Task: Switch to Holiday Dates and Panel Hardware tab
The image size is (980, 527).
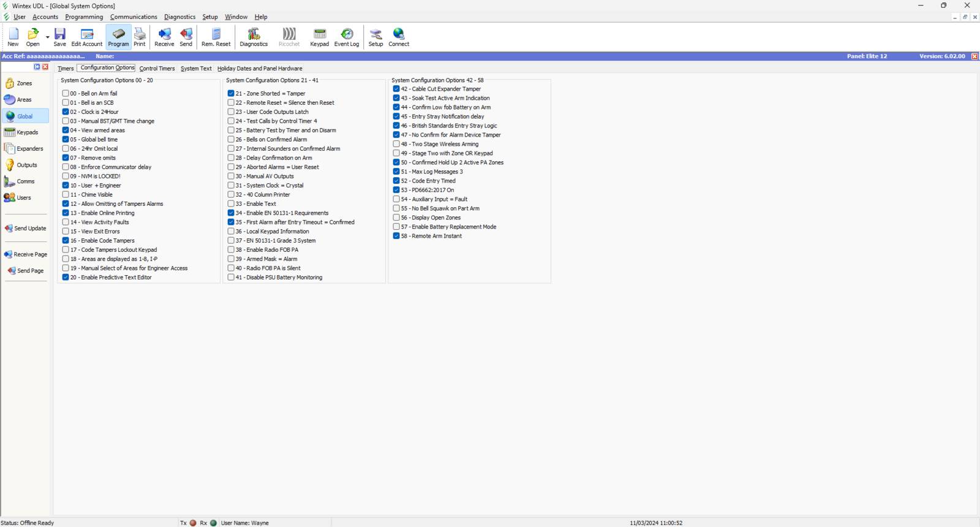Action: [x=260, y=69]
